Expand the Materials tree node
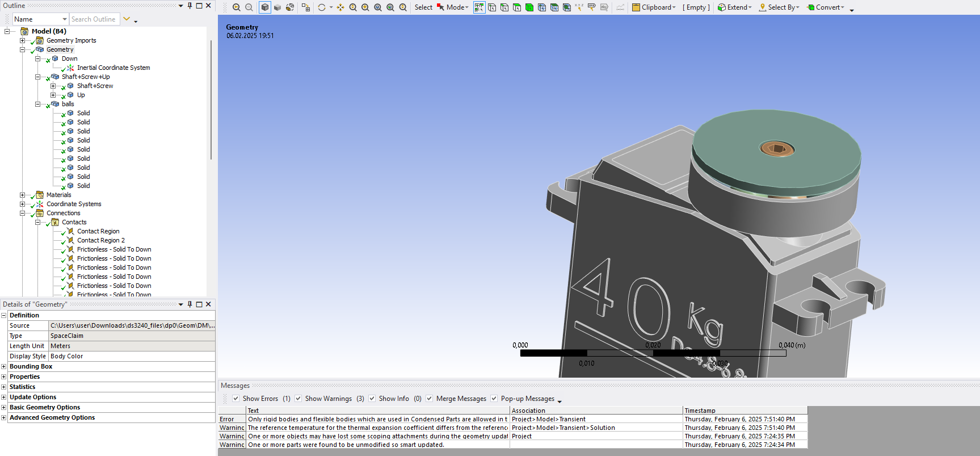 click(x=23, y=195)
